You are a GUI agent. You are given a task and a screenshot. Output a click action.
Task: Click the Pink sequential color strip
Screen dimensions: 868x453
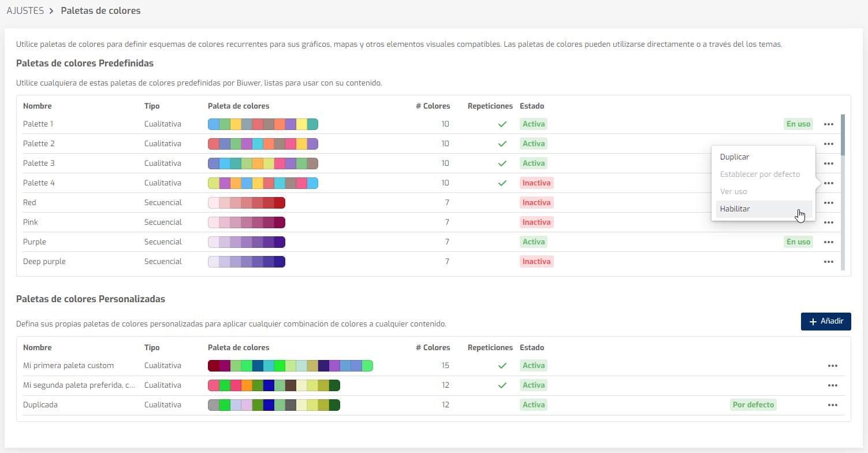point(247,222)
